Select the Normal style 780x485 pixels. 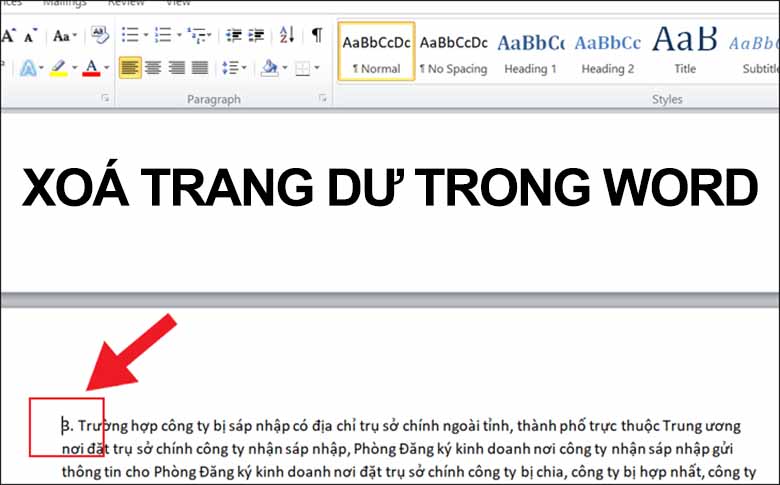click(x=376, y=51)
